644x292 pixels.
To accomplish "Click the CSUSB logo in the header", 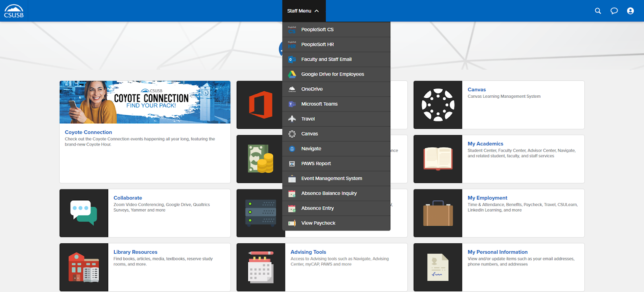I will 14,11.
